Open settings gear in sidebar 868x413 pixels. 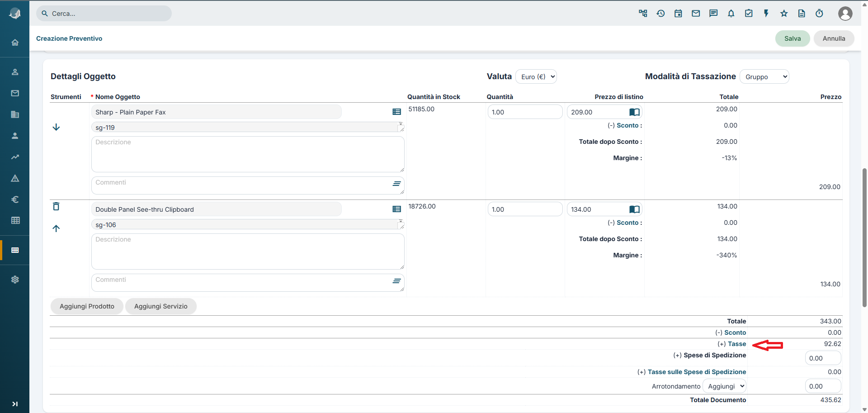15,280
